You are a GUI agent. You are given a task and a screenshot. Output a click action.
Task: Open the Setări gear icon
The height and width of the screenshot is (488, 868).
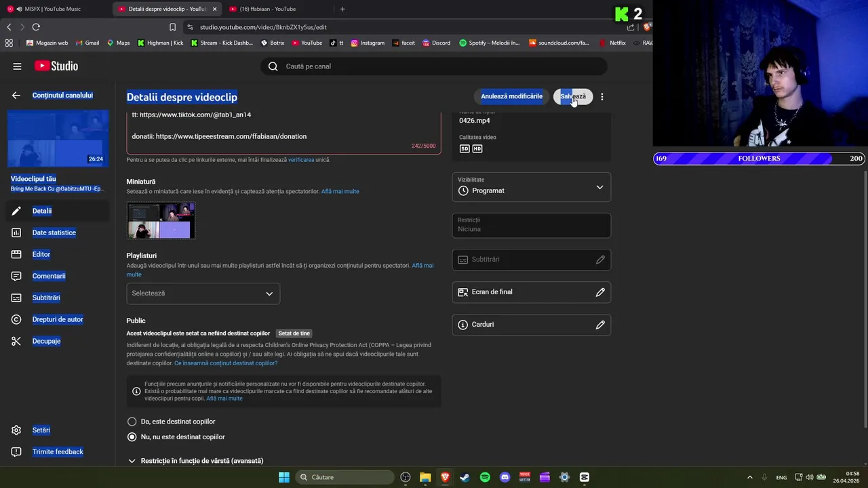click(x=16, y=430)
